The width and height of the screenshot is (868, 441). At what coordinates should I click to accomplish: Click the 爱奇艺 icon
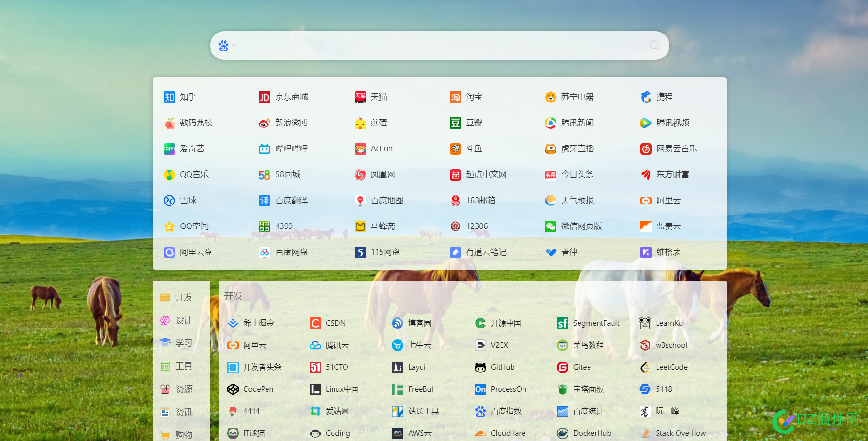pos(169,149)
